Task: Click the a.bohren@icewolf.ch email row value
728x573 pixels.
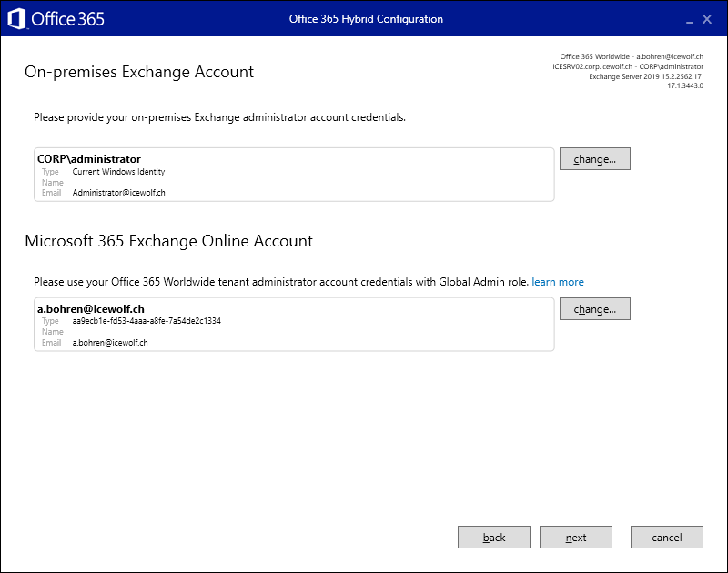Action: [x=110, y=343]
